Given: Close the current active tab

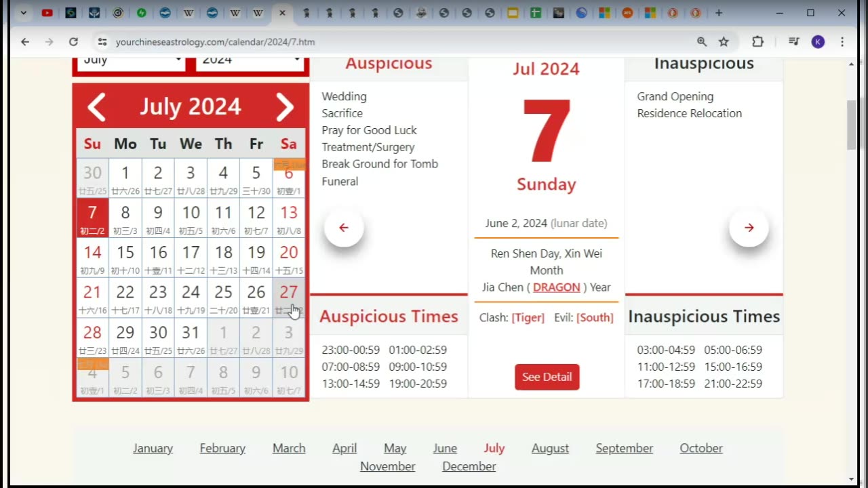Looking at the screenshot, I should coord(282,13).
